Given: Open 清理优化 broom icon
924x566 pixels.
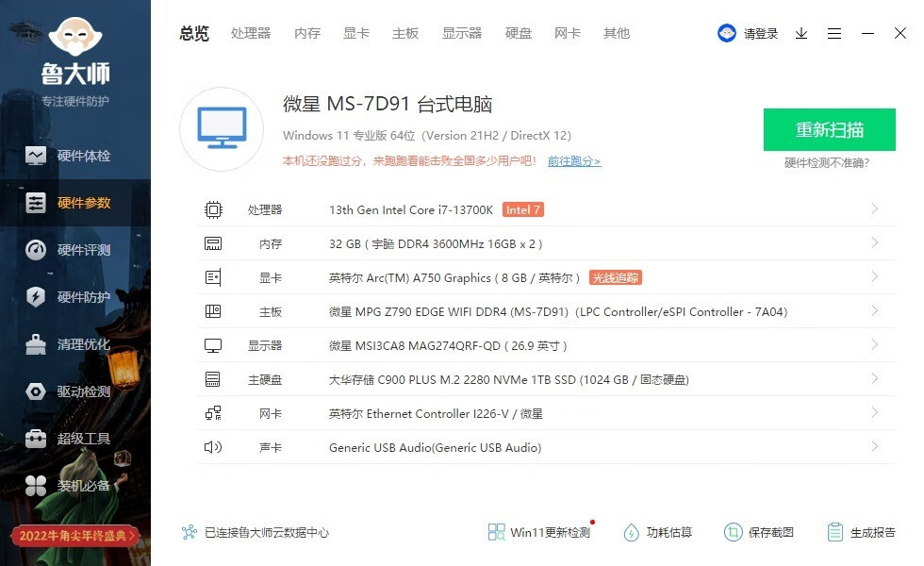Looking at the screenshot, I should click(x=36, y=344).
